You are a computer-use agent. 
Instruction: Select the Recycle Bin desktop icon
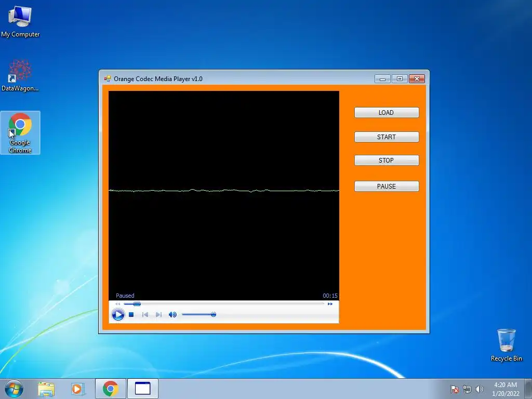(x=506, y=345)
